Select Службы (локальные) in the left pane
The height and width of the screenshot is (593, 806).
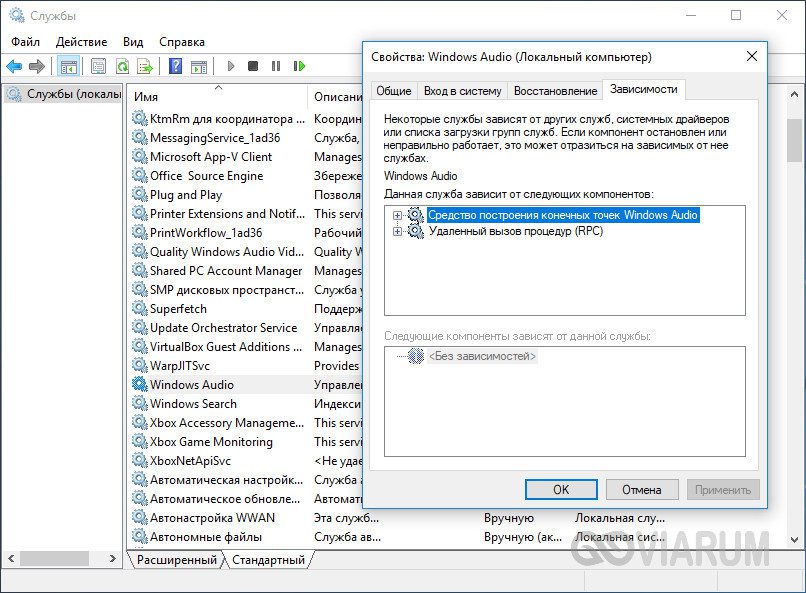point(64,94)
